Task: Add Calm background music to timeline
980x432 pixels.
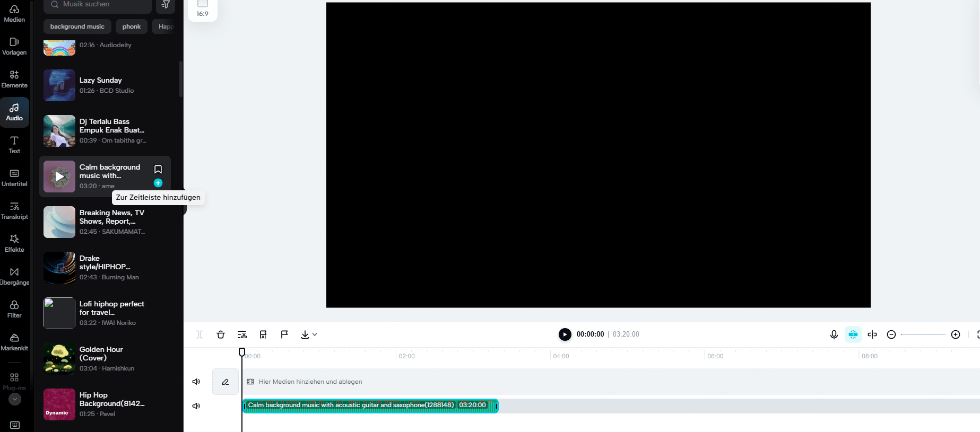Action: click(158, 183)
